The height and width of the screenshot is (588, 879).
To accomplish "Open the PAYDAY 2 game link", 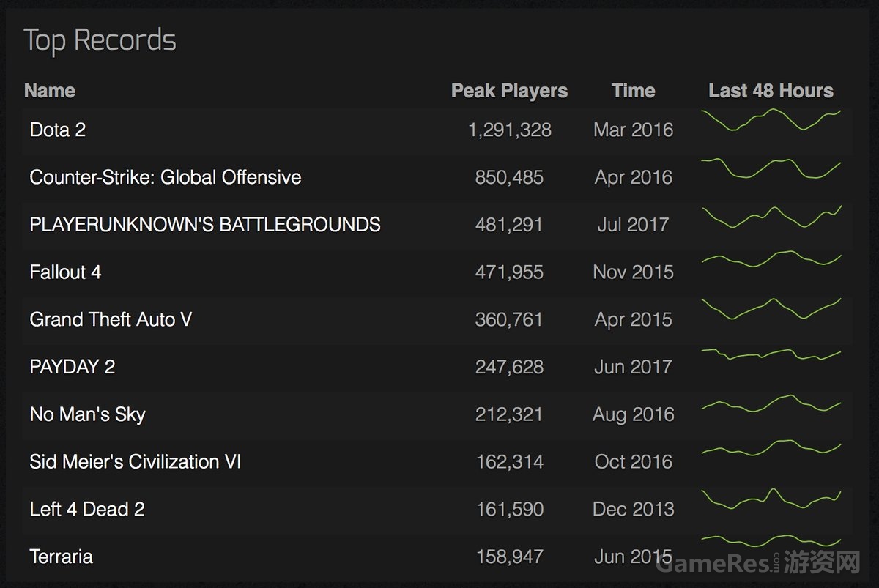I will click(x=73, y=367).
